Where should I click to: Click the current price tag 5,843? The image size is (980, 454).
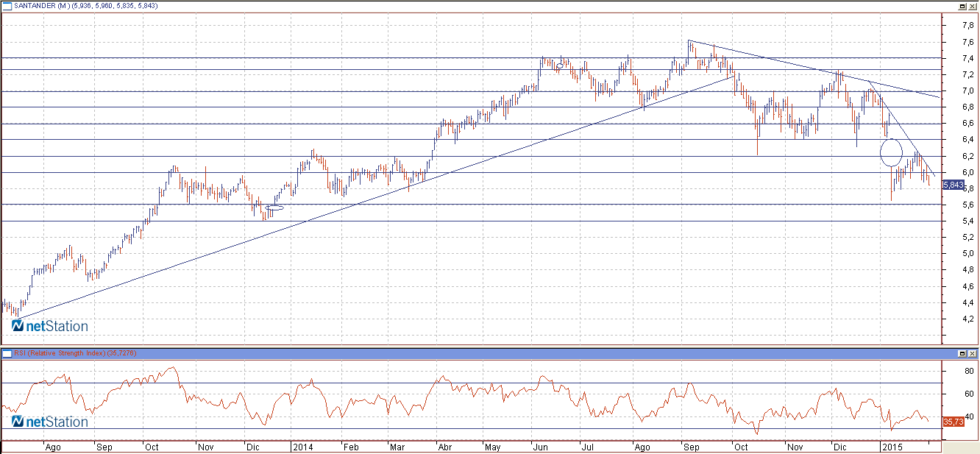click(x=953, y=185)
